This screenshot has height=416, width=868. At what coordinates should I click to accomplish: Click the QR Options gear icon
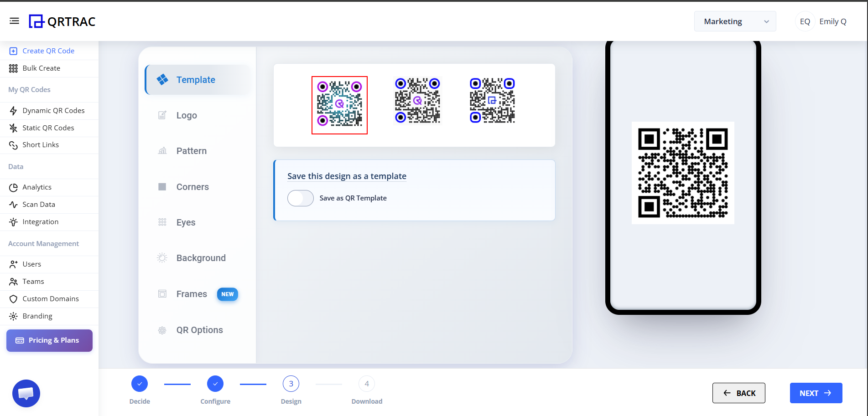tap(162, 330)
